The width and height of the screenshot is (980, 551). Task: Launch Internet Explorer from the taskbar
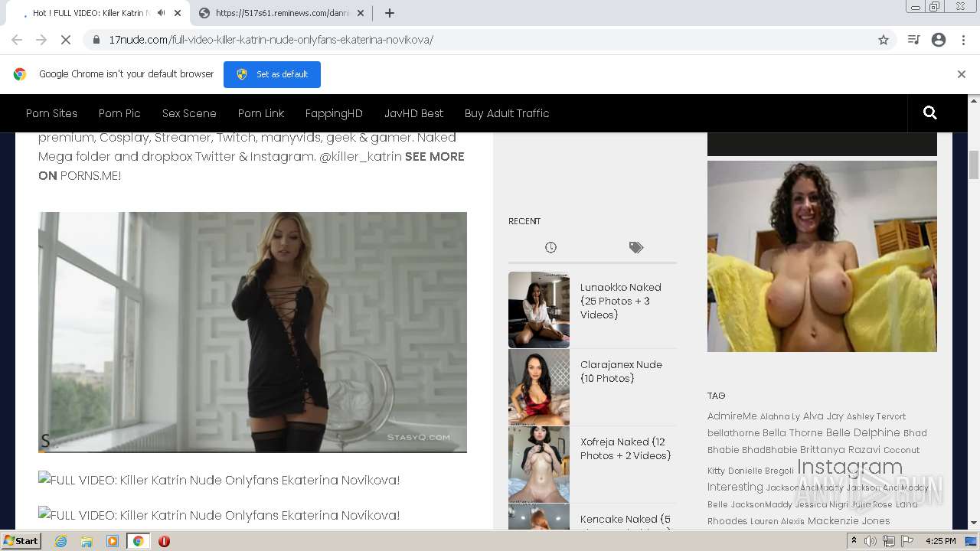click(60, 541)
